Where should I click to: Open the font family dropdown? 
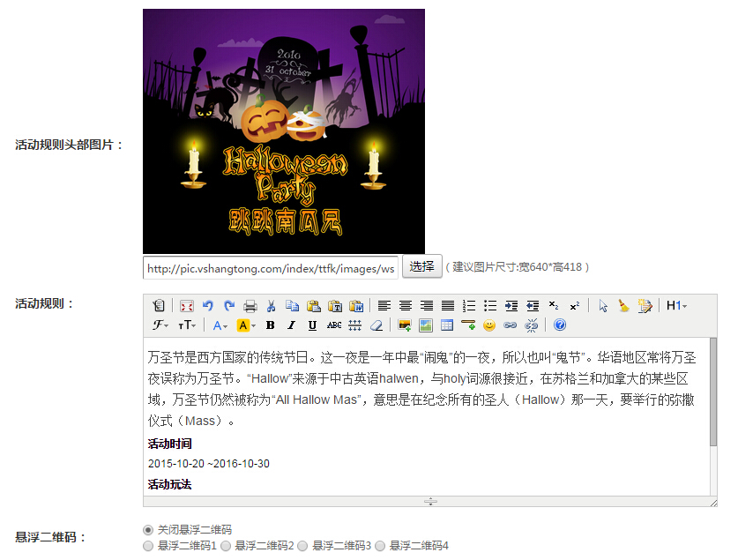click(160, 325)
